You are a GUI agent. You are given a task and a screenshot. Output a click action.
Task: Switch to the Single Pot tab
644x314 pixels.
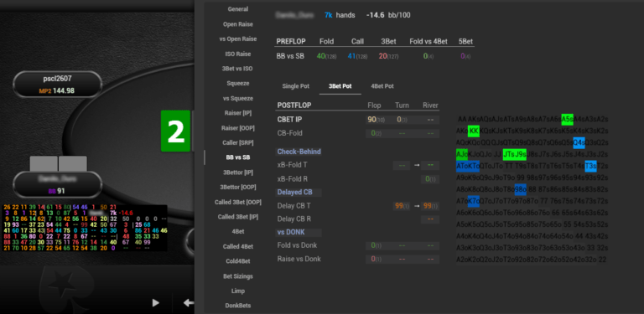click(296, 86)
